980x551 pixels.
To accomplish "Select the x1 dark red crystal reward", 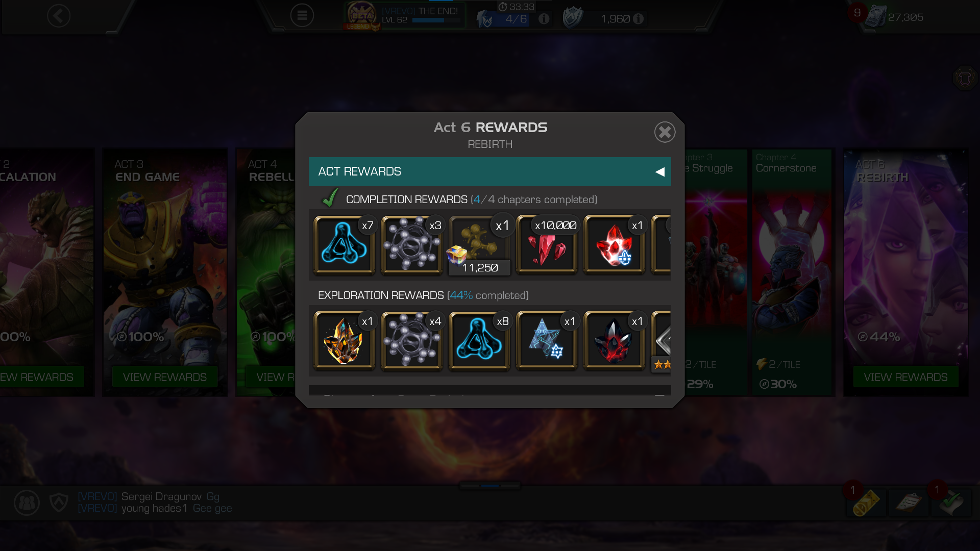I will pyautogui.click(x=614, y=340).
